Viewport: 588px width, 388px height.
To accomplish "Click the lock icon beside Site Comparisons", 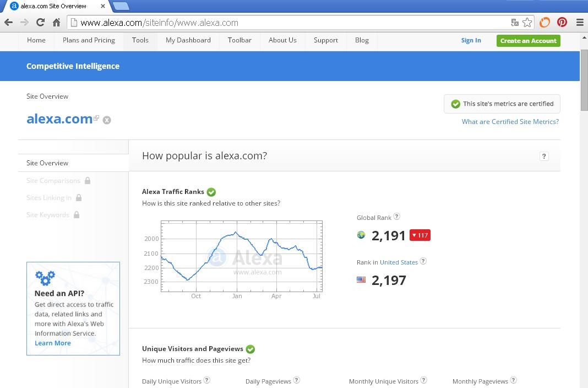I will coord(88,180).
